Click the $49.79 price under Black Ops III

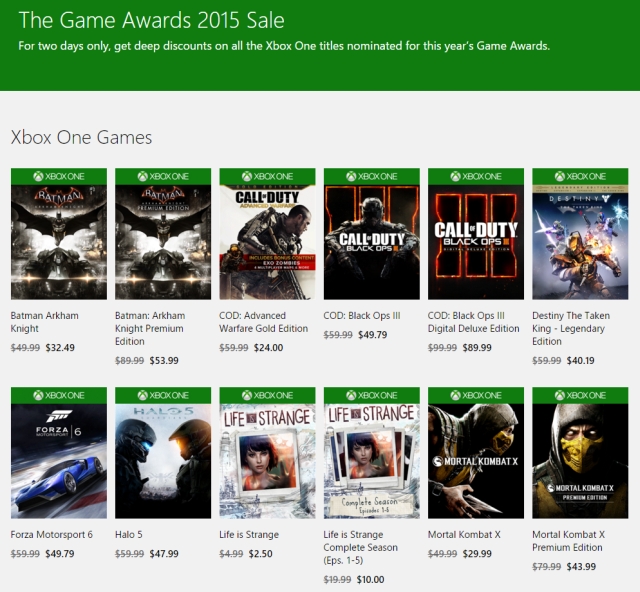tap(373, 335)
